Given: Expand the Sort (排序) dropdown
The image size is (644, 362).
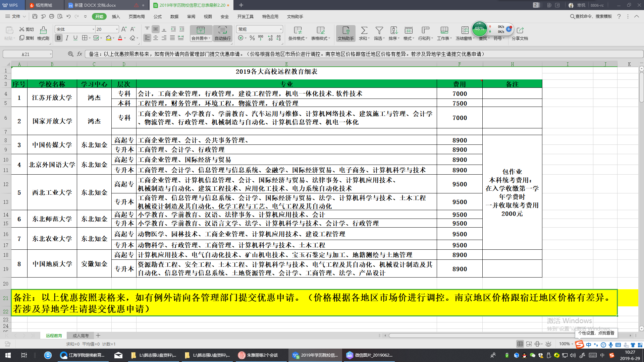Looking at the screenshot, I should pyautogui.click(x=399, y=38).
